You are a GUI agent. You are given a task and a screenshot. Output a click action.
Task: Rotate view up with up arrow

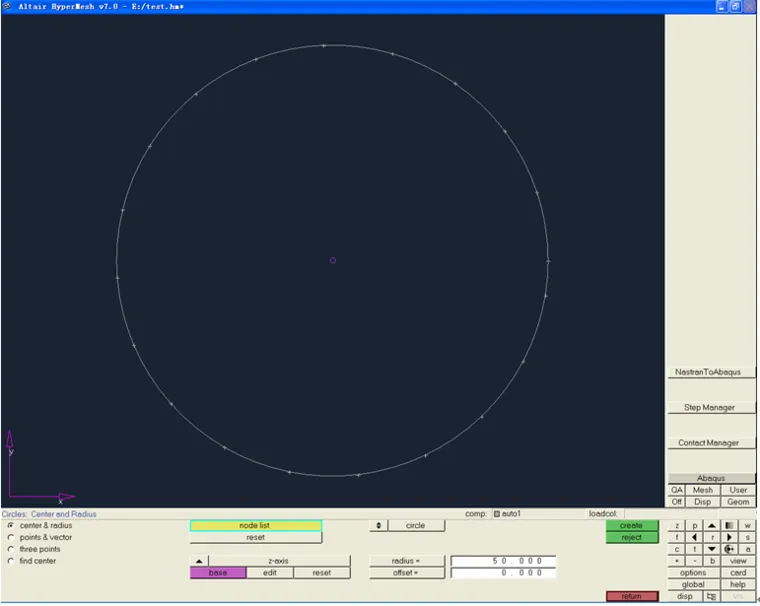[x=712, y=526]
